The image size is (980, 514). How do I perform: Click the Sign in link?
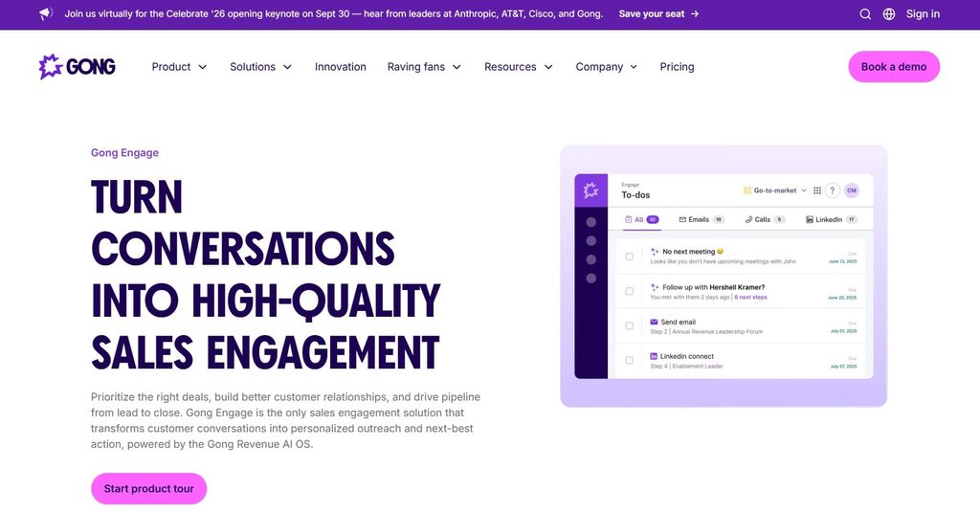[x=923, y=13]
